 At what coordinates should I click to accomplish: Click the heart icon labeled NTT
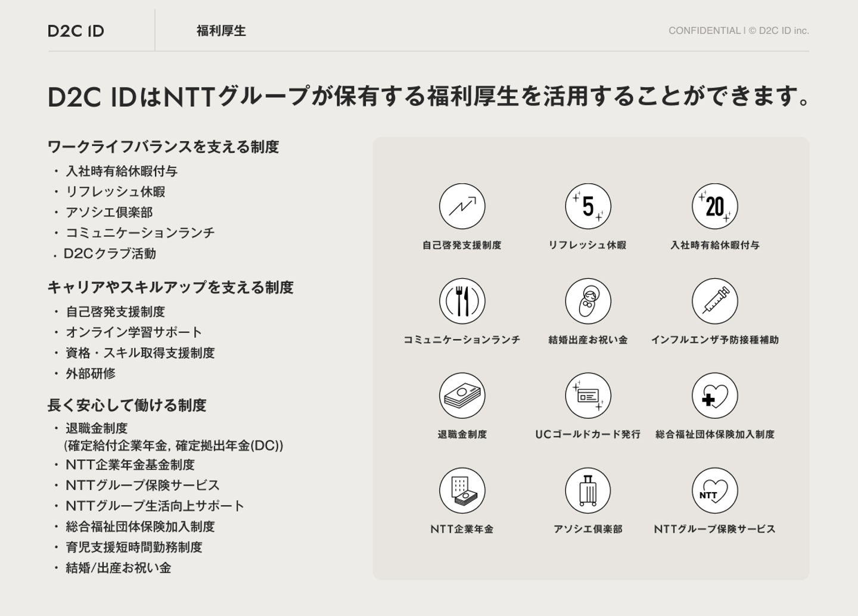click(714, 490)
